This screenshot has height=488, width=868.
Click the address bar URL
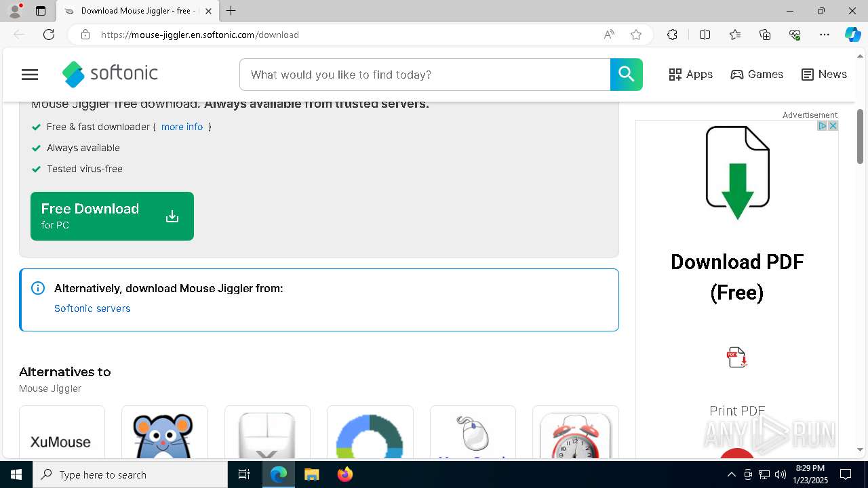click(200, 35)
